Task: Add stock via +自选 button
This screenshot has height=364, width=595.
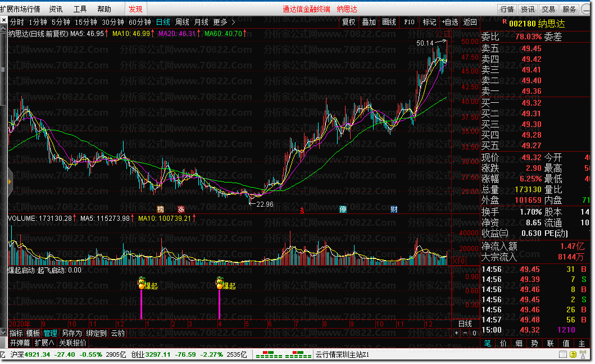Action: 450,22
